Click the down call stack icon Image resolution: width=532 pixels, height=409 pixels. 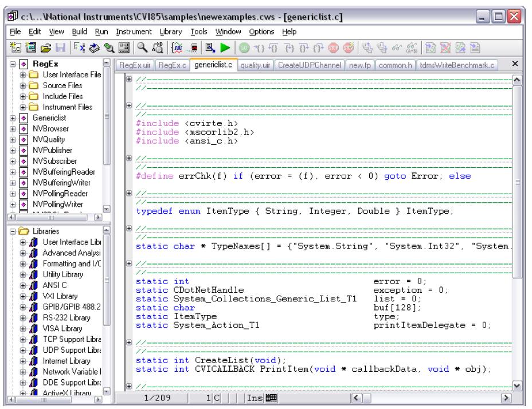pos(382,48)
